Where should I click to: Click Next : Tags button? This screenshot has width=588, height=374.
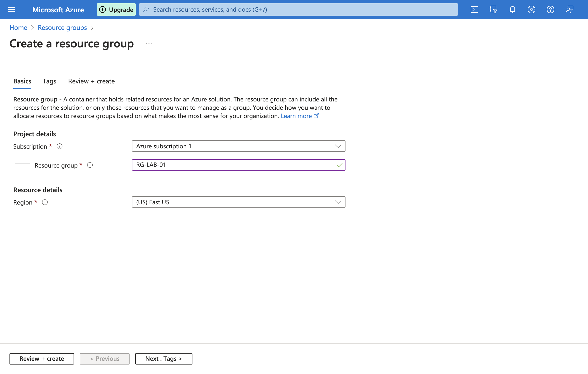pos(163,359)
